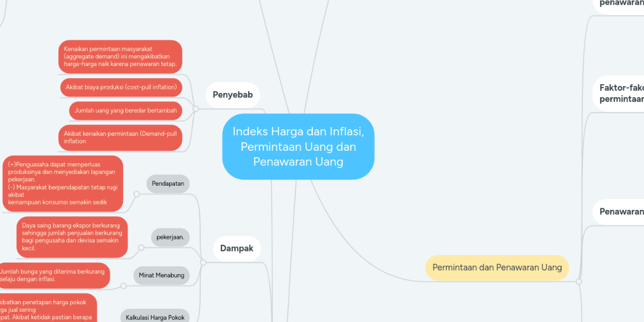644x322 pixels.
Task: Select the central Indeks Harga dan Inflasi node
Action: [298, 147]
